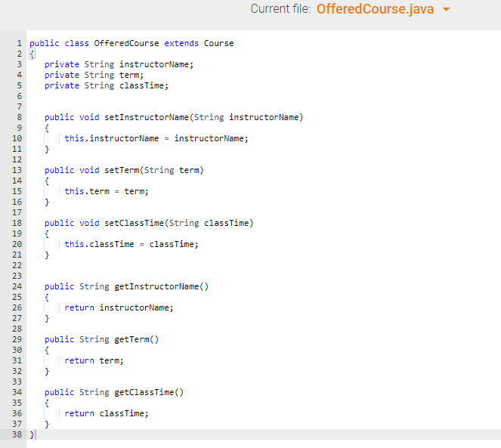This screenshot has width=501, height=448.
Task: Click line number 12 in gutter
Action: click(17, 159)
